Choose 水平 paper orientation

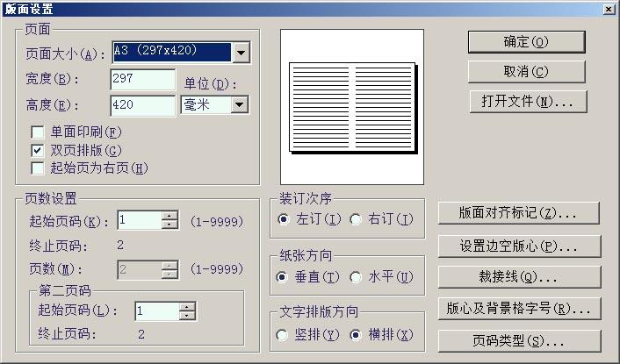[356, 277]
